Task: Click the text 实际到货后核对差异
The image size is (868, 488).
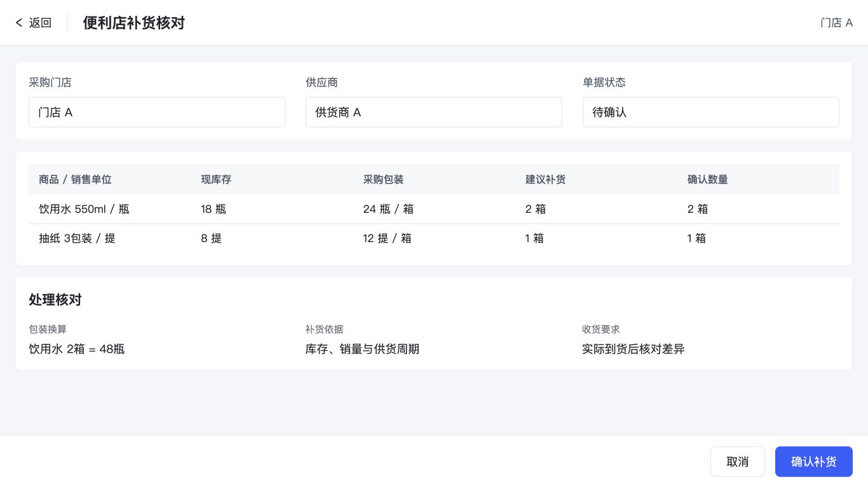Action: (633, 349)
